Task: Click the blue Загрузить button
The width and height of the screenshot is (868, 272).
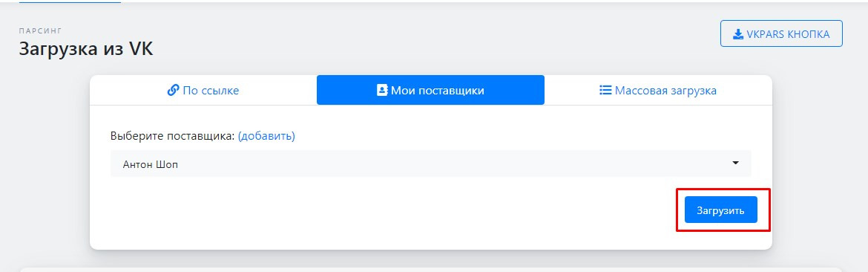Action: point(721,210)
